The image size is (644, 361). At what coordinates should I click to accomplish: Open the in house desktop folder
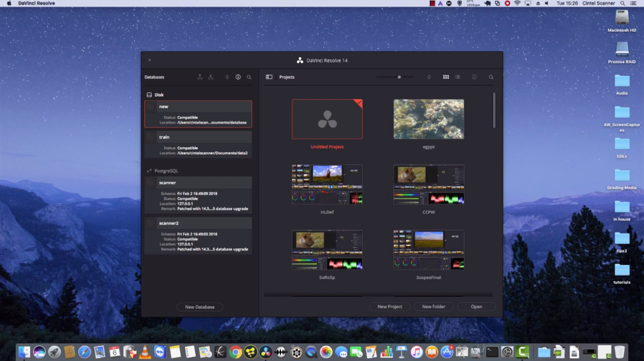[x=622, y=211]
